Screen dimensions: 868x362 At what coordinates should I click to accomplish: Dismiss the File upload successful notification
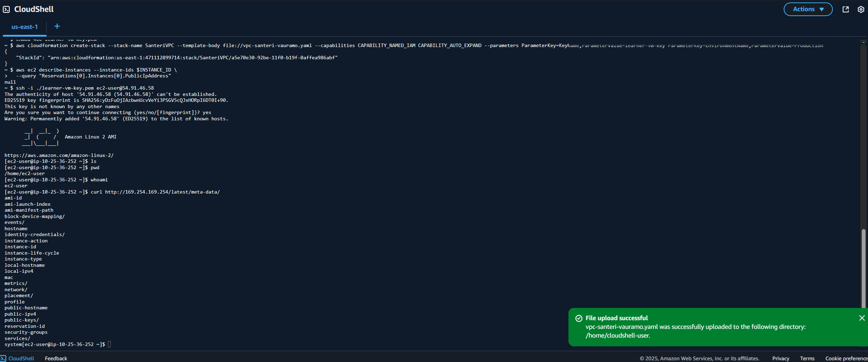click(x=862, y=318)
